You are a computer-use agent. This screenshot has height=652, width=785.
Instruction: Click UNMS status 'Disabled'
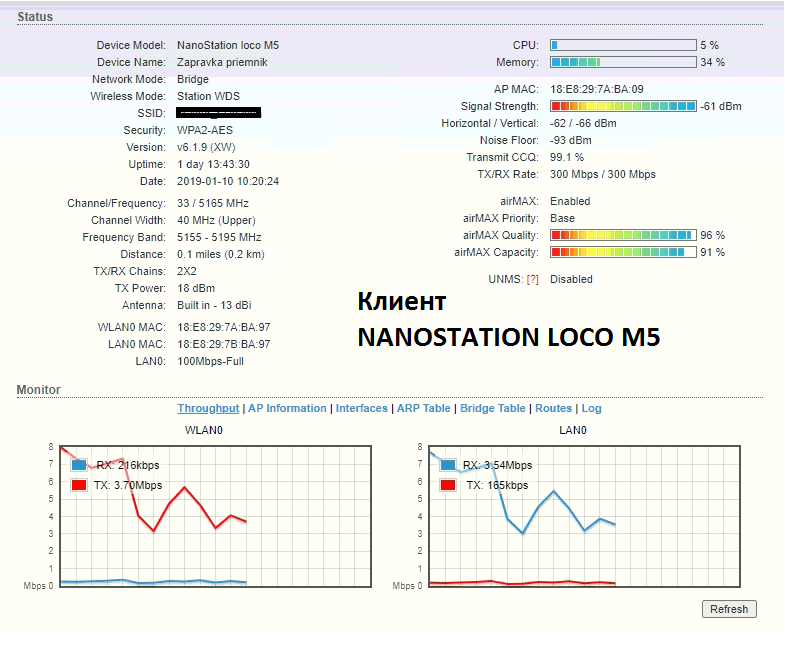(571, 279)
